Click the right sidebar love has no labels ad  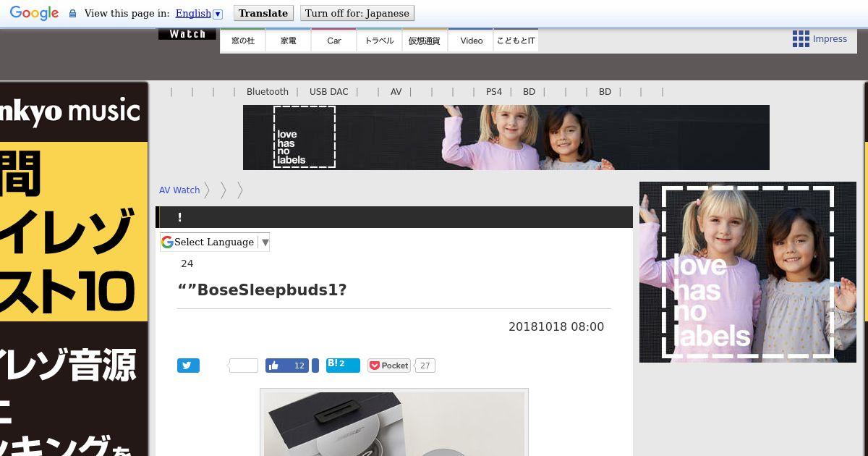point(748,272)
